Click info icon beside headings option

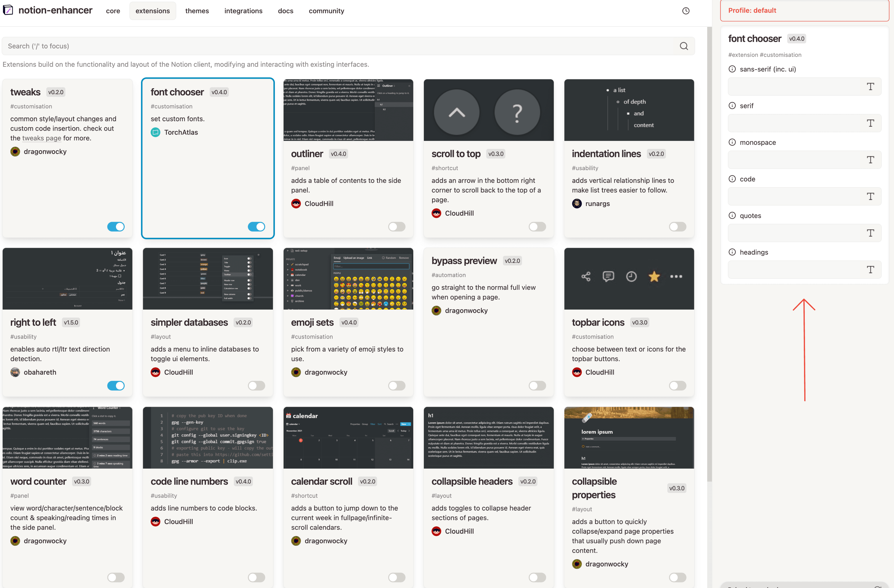(x=732, y=252)
